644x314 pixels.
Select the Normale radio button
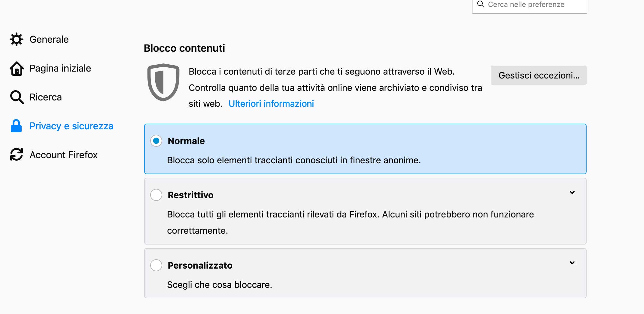(156, 141)
